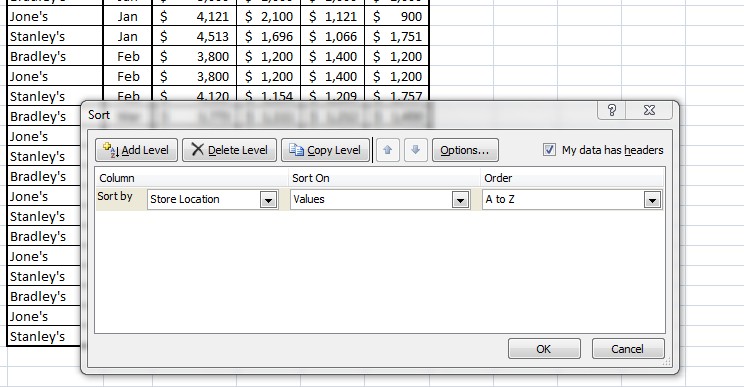
Task: Select cell with value 2,100
Action: point(269,17)
